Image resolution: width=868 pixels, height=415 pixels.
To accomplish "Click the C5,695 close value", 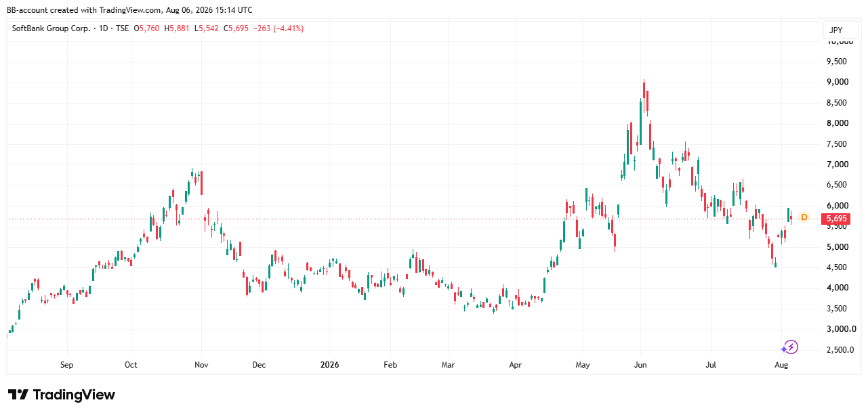I will click(x=236, y=28).
